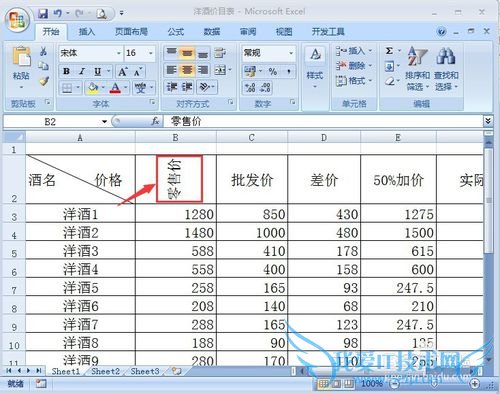Decrease font size with the shrinking A icon
Viewport: 500px width, 394px height.
[138, 71]
